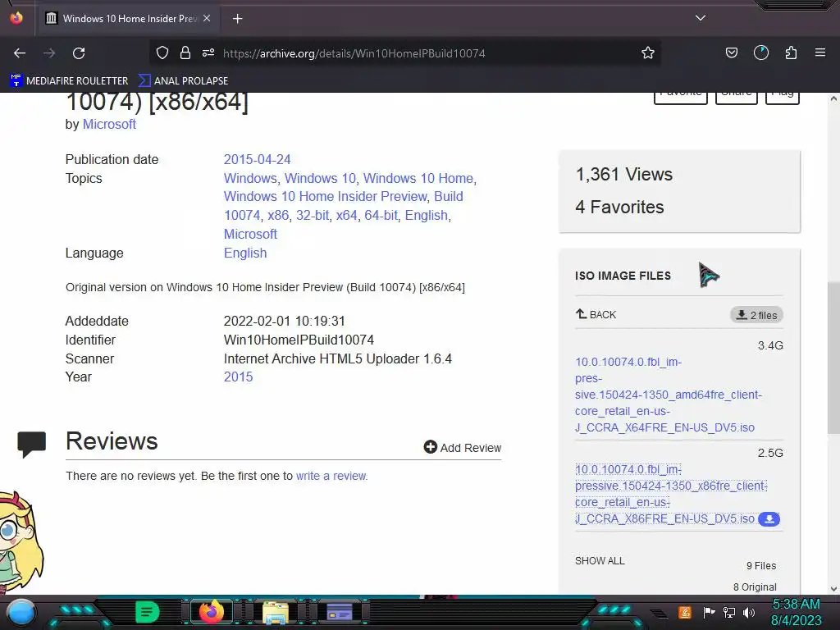View site security padlock info

pyautogui.click(x=185, y=52)
